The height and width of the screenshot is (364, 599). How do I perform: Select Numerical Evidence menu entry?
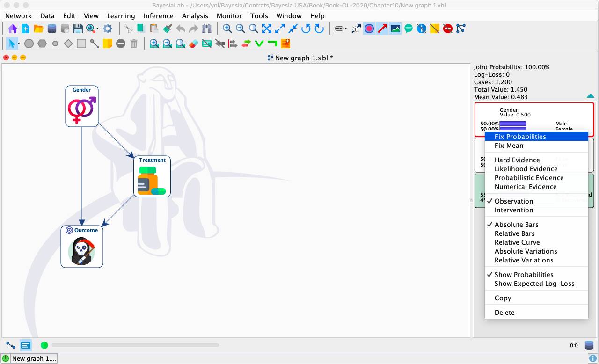[x=536, y=187]
